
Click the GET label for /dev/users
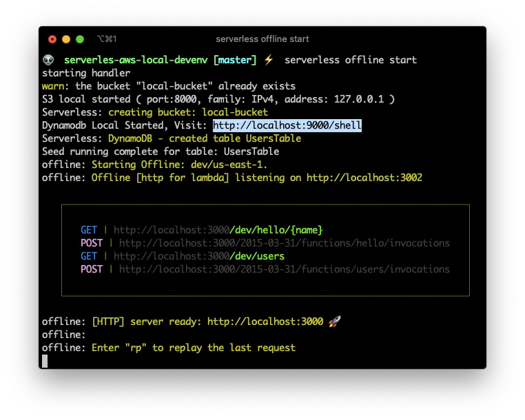tap(89, 256)
